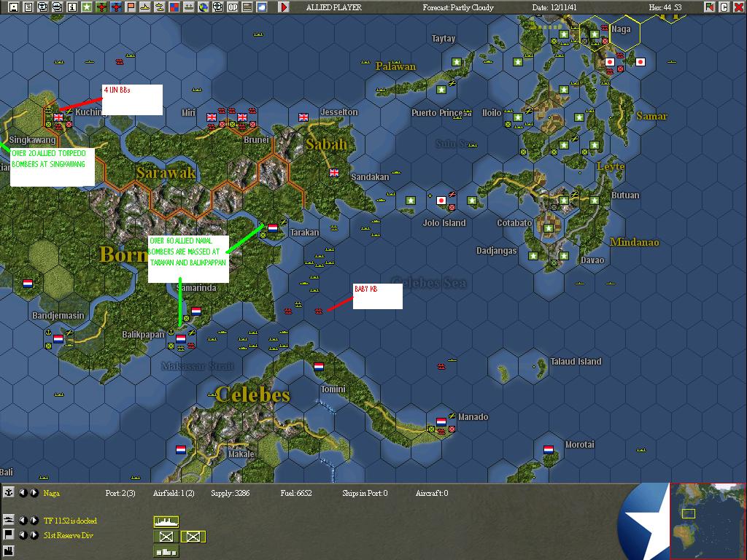The image size is (747, 560).
Task: Click the 'ALLIED PLAYER' label
Action: click(x=333, y=7)
